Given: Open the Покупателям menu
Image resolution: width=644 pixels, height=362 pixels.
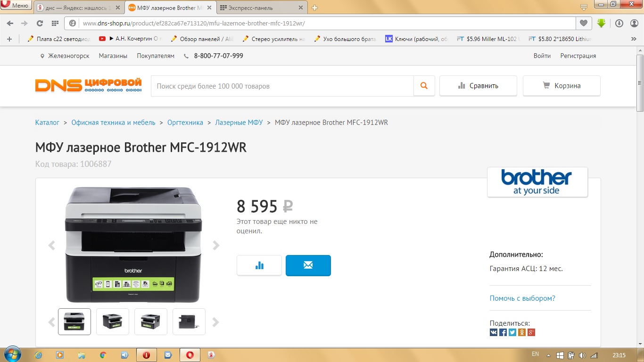Looking at the screenshot, I should (x=156, y=56).
